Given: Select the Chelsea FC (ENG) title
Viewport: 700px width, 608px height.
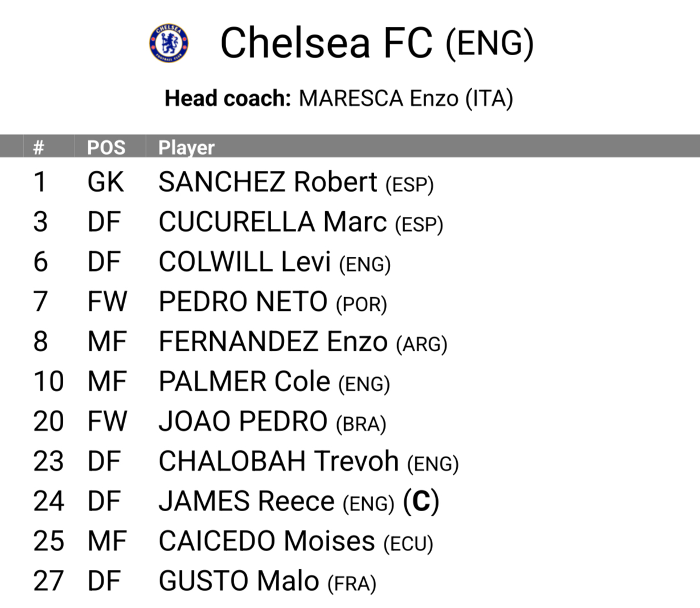Looking at the screenshot, I should [377, 43].
